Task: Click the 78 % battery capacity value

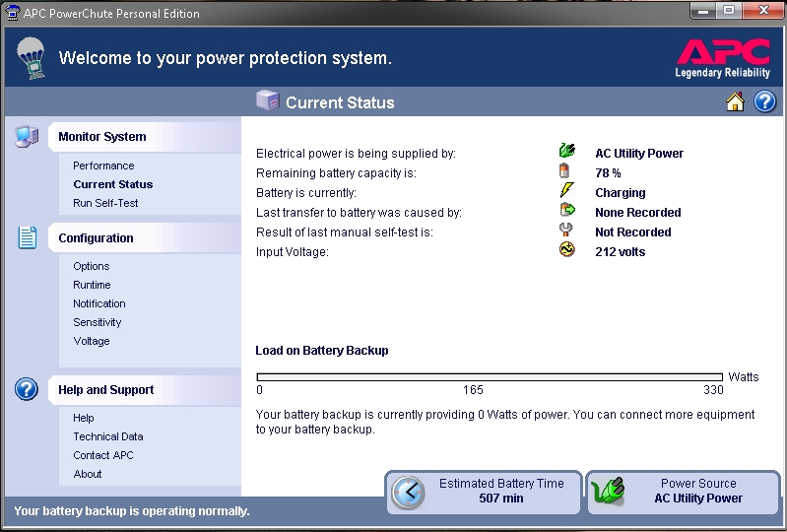Action: pyautogui.click(x=608, y=173)
